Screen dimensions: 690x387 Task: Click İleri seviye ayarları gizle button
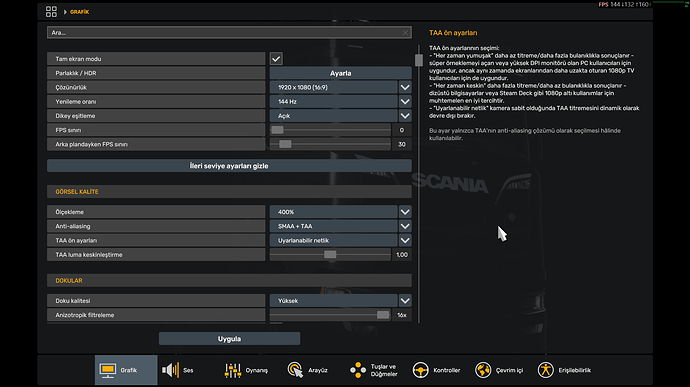[x=229, y=166]
